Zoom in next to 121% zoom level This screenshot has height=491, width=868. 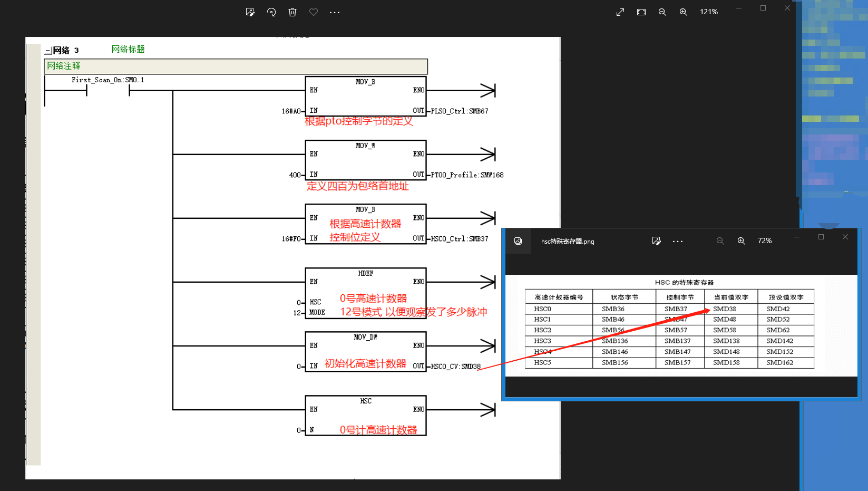pos(684,12)
